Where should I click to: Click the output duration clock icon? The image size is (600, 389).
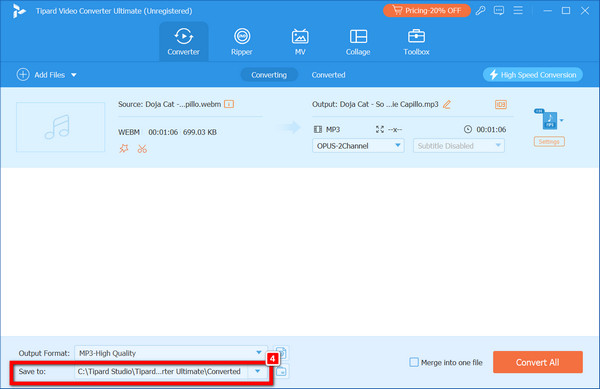pyautogui.click(x=468, y=129)
